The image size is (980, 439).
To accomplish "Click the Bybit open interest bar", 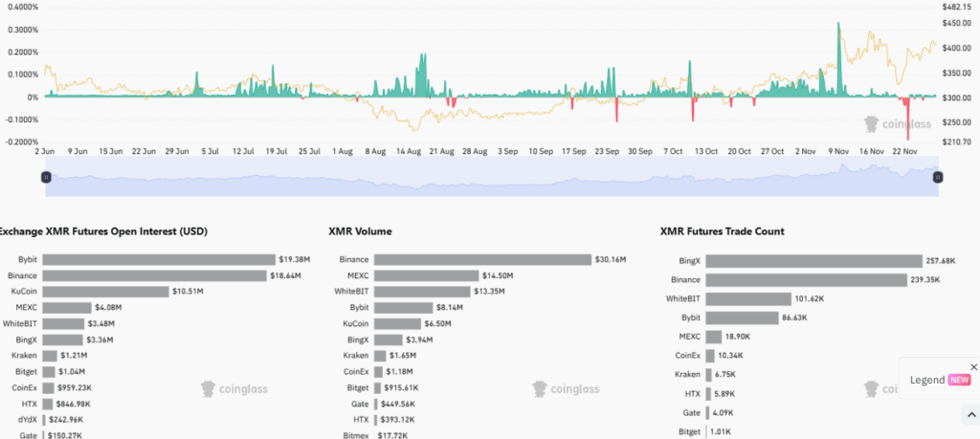I will click(159, 259).
